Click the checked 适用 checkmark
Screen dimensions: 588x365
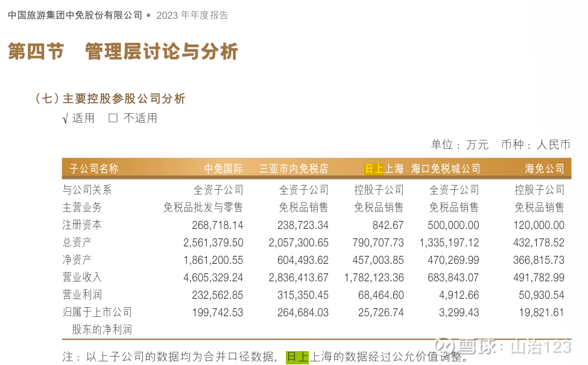click(65, 119)
